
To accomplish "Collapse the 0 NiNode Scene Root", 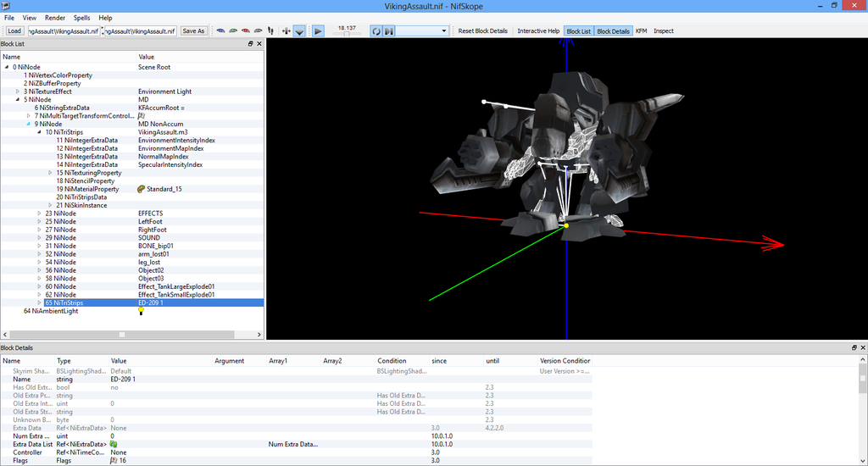I will pos(7,67).
